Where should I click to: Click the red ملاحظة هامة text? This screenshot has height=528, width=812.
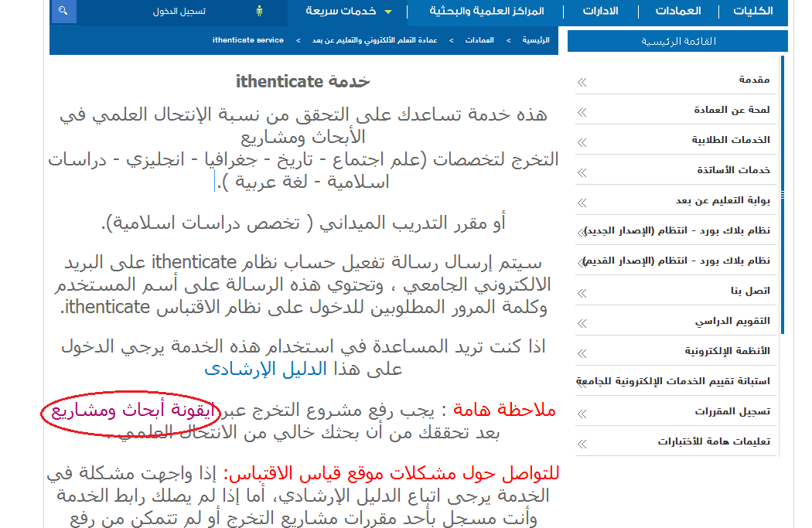(x=504, y=410)
